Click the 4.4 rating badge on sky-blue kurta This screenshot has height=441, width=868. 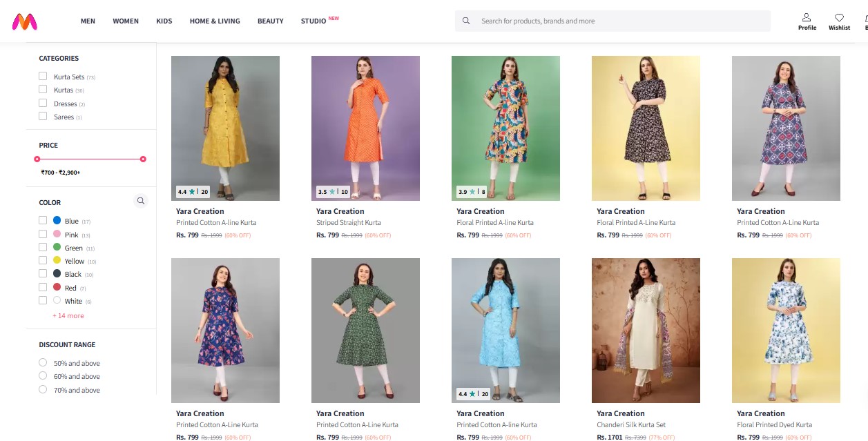(x=473, y=394)
